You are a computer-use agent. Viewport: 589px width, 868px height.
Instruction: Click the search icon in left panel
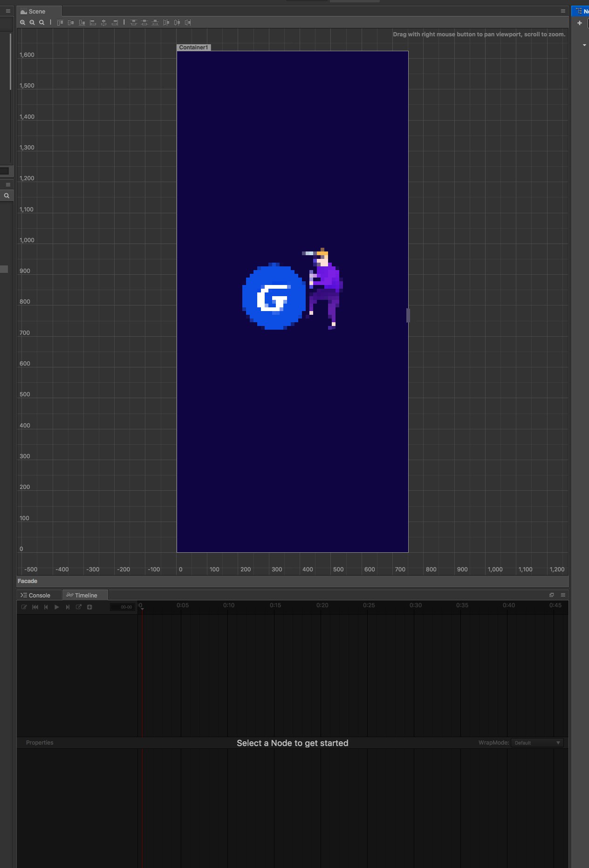coord(7,196)
